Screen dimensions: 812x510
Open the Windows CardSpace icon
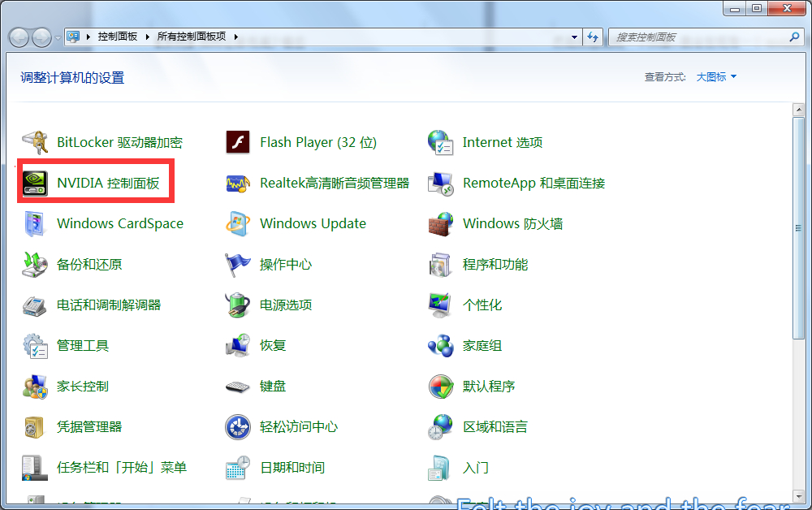click(x=35, y=223)
